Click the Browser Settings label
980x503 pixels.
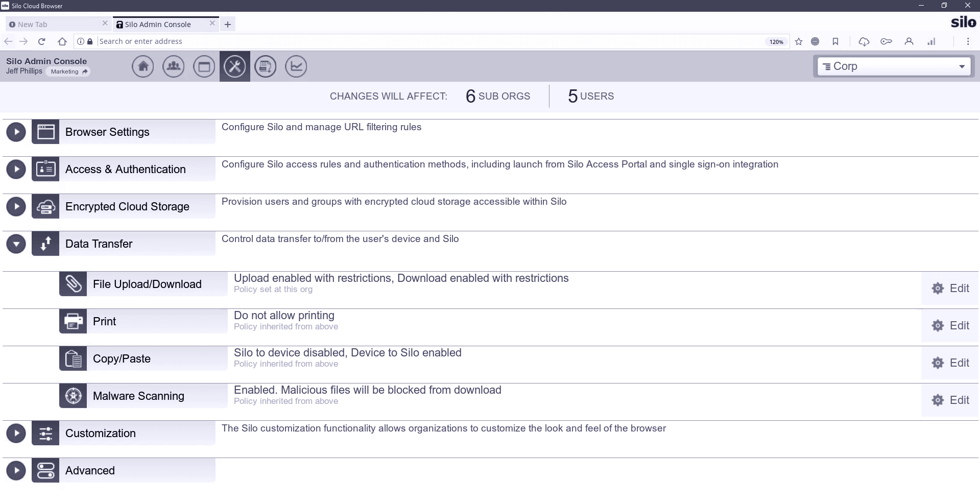pos(107,132)
